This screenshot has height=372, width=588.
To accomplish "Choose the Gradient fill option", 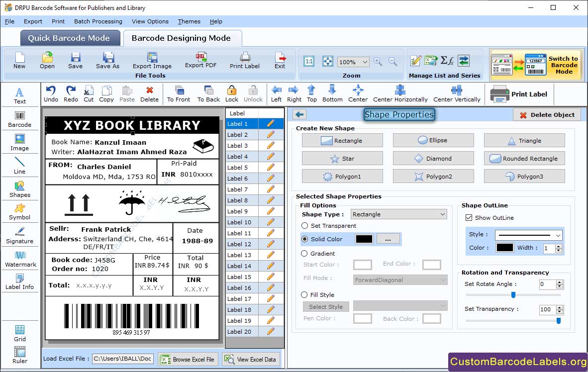I will pos(304,254).
